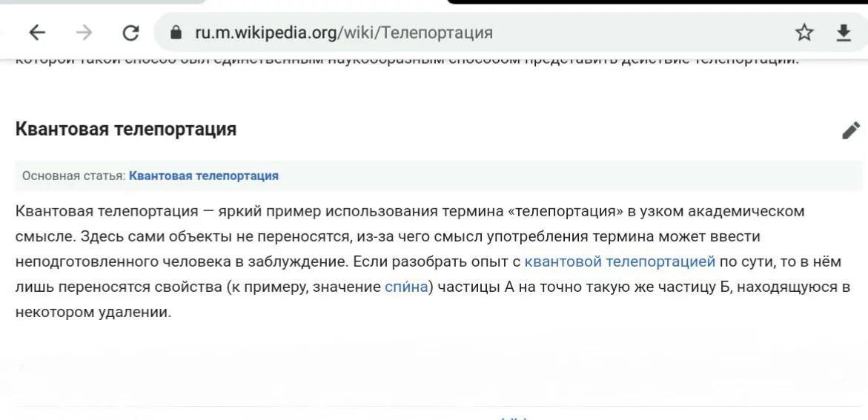The width and height of the screenshot is (868, 420).
Task: Click the ru.m.wikipedia.org domain in the URL
Action: pos(266,33)
